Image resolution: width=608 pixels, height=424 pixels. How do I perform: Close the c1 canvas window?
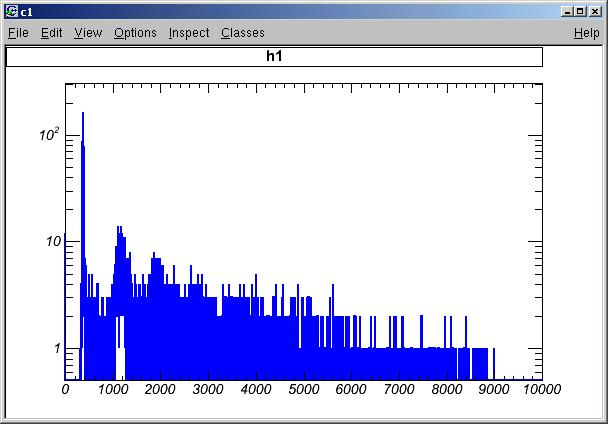594,12
